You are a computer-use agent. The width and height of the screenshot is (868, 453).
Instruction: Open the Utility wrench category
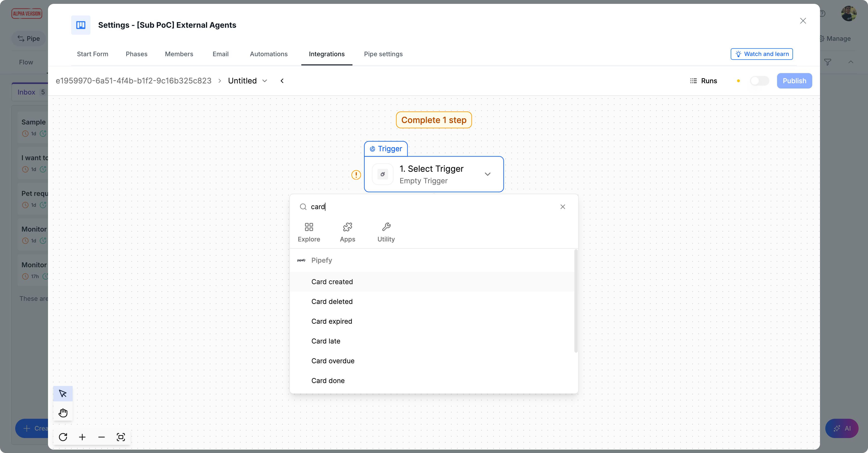pos(386,232)
